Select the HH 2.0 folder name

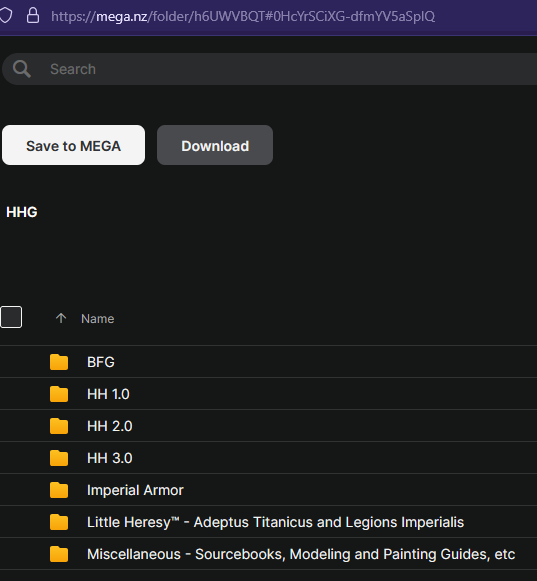click(x=110, y=426)
